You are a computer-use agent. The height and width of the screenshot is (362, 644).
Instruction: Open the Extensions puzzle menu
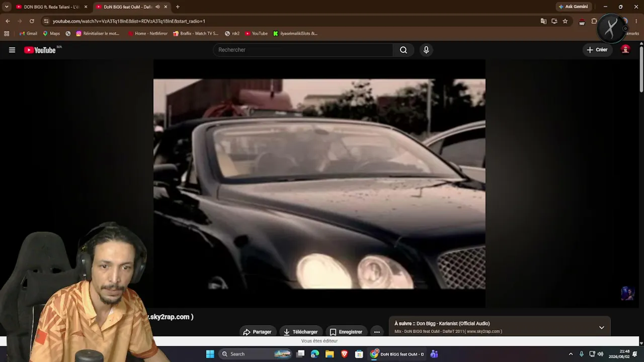click(594, 21)
